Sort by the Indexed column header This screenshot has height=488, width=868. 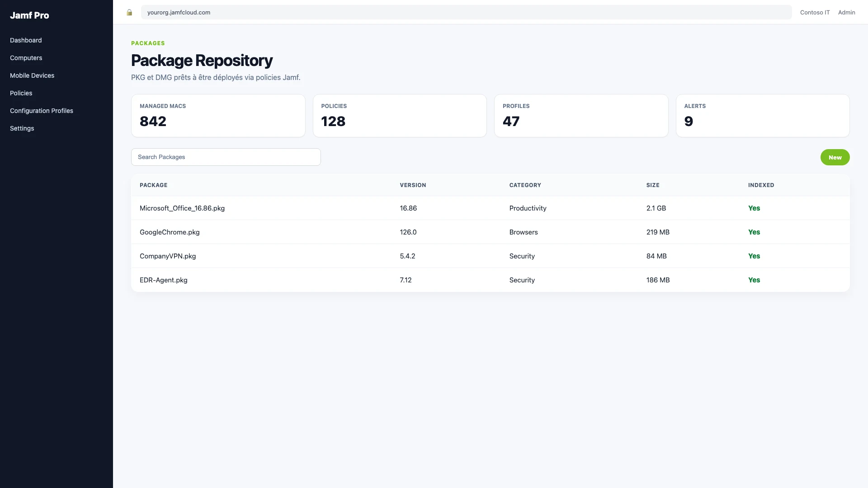click(761, 185)
